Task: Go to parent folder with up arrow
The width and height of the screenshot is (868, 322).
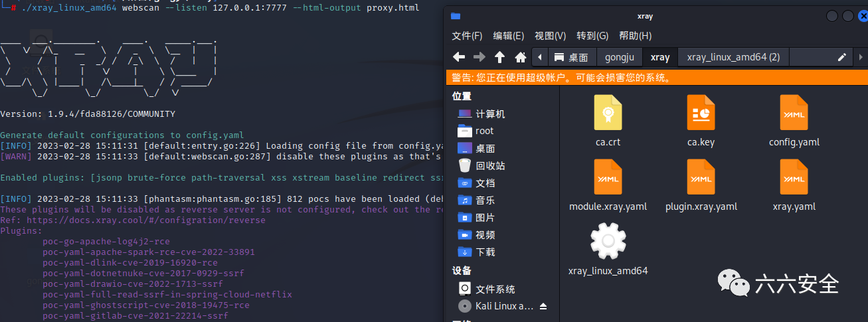Action: 500,56
